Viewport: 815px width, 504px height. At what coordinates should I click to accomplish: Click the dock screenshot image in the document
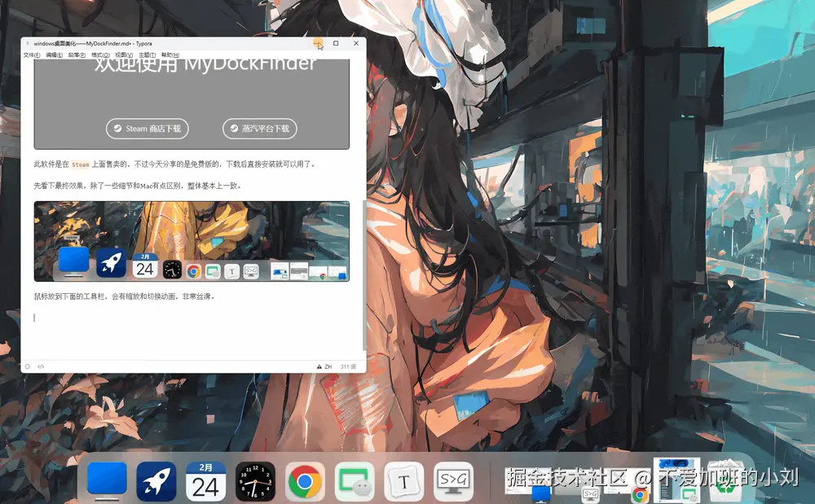192,241
